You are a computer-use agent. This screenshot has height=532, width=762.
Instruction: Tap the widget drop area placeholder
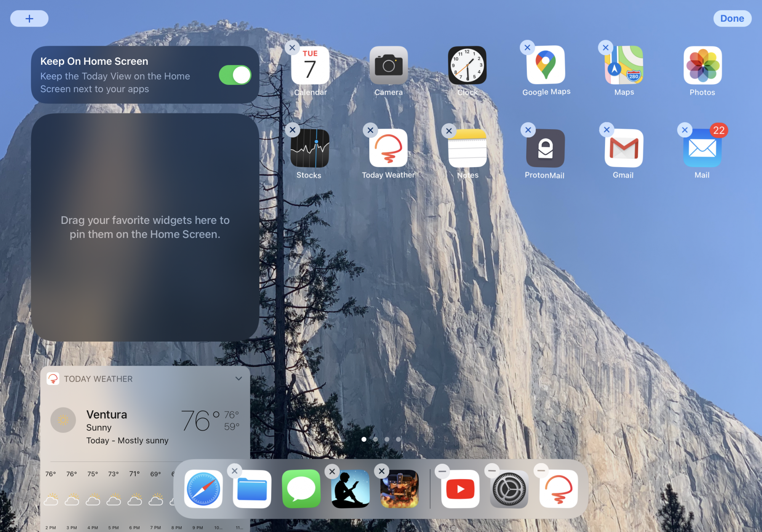pyautogui.click(x=145, y=227)
